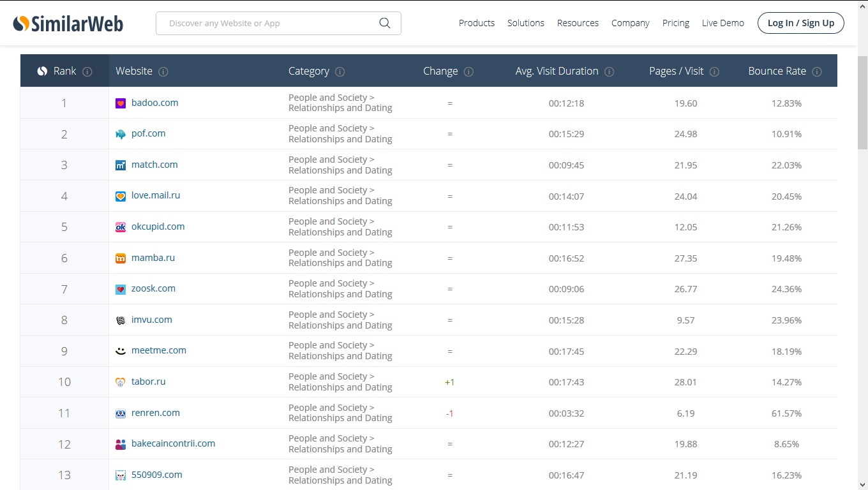
Task: Click the match.com favicon
Action: coord(121,165)
